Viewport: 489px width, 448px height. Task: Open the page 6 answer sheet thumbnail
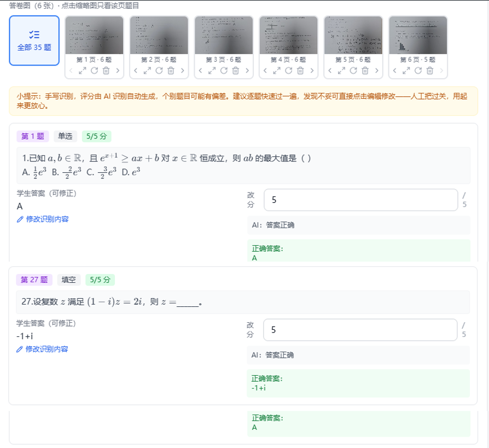coord(418,35)
